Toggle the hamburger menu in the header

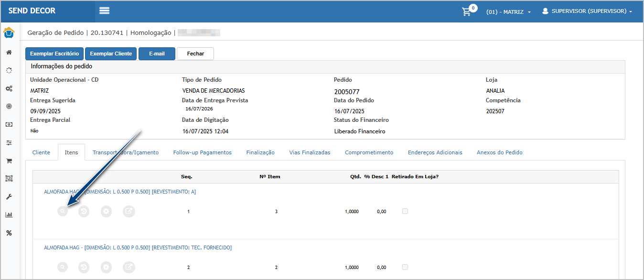(x=105, y=11)
